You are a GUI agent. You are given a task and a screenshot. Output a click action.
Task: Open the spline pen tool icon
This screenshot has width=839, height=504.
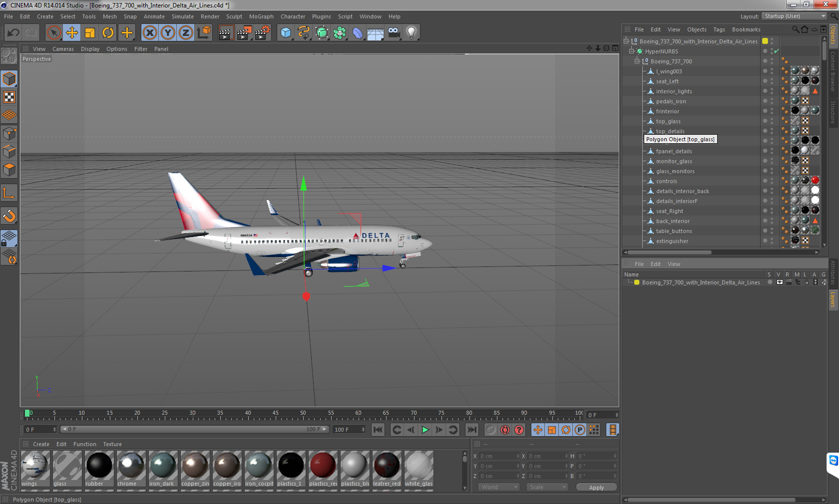(304, 33)
